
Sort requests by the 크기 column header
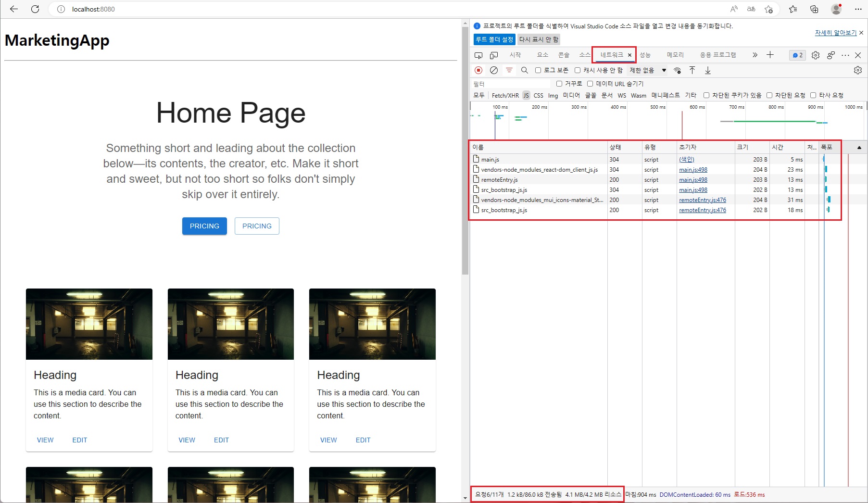752,147
